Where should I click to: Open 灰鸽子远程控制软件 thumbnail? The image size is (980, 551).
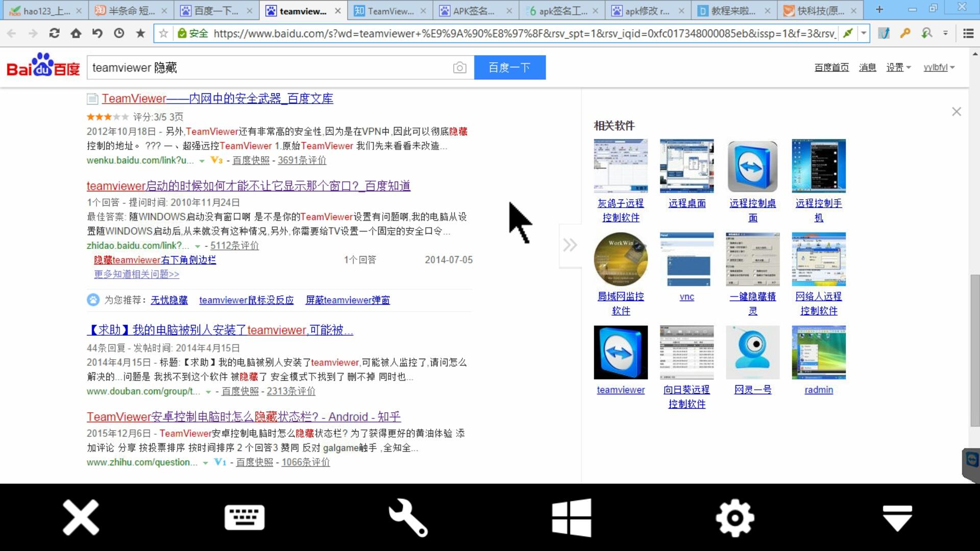coord(621,166)
